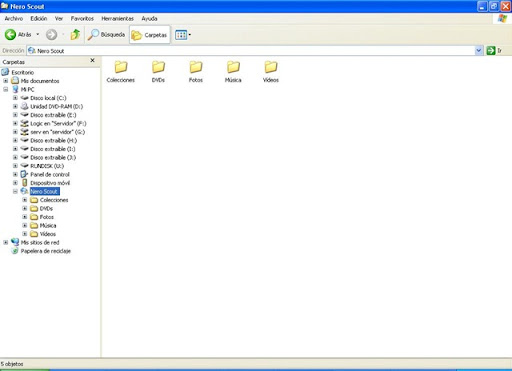Open the address bar dropdown
The height and width of the screenshot is (371, 512).
(x=479, y=51)
